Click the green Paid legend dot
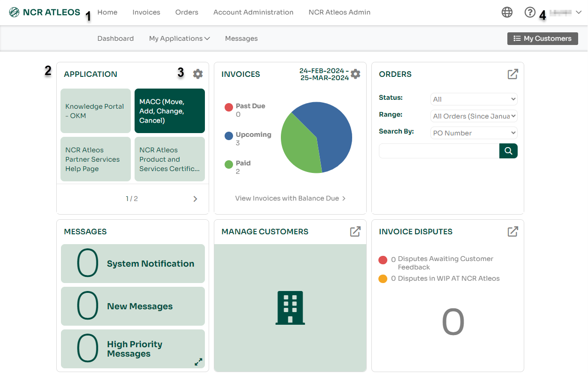 (229, 164)
